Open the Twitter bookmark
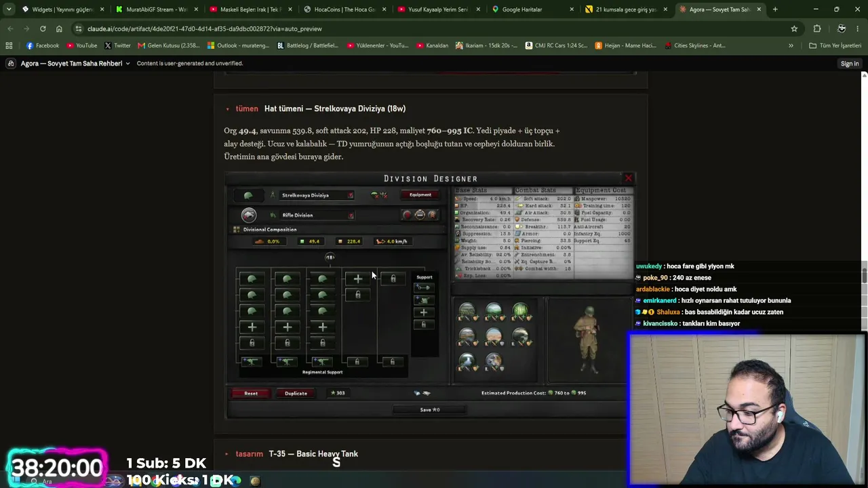 coord(117,45)
